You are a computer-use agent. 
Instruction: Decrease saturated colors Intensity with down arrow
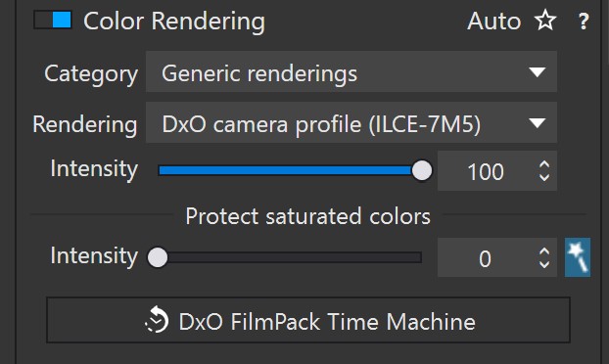click(544, 264)
